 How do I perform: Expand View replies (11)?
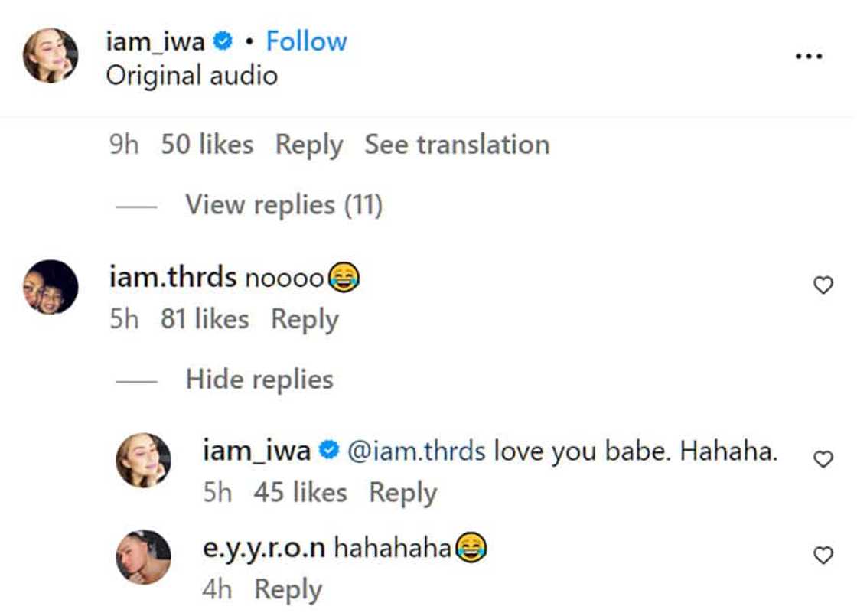click(283, 205)
